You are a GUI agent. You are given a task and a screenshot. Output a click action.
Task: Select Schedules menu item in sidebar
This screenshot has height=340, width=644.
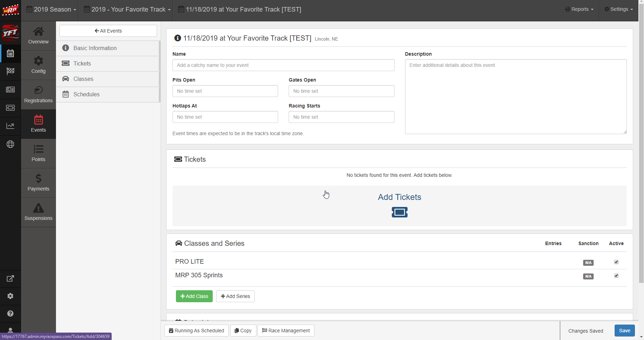tap(108, 94)
